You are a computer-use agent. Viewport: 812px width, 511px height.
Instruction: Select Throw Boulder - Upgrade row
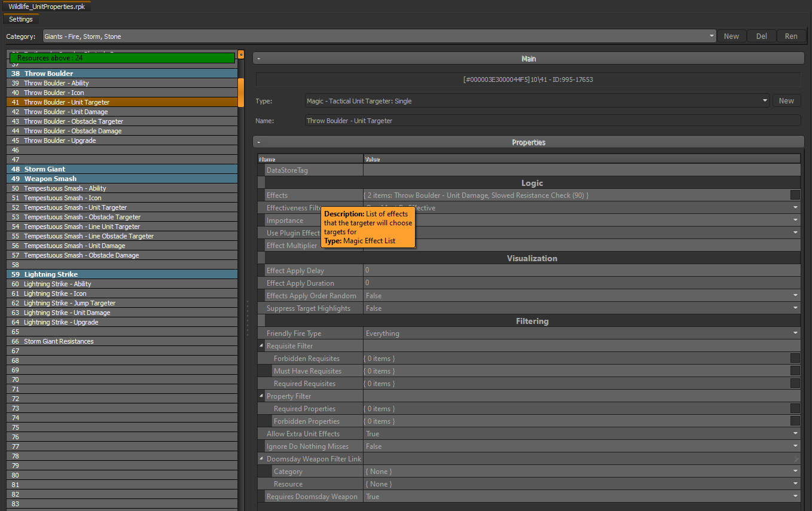pos(122,140)
